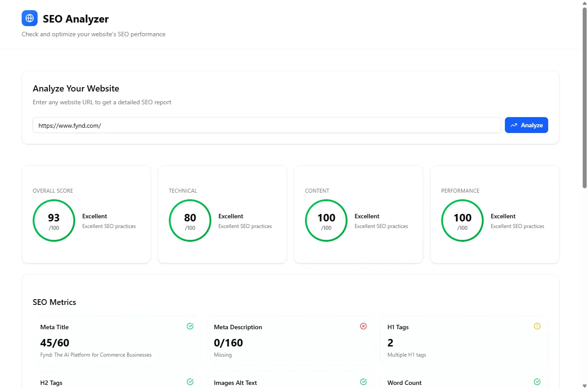
Task: Click the 'H1 Tags' metric label
Action: [x=398, y=327]
